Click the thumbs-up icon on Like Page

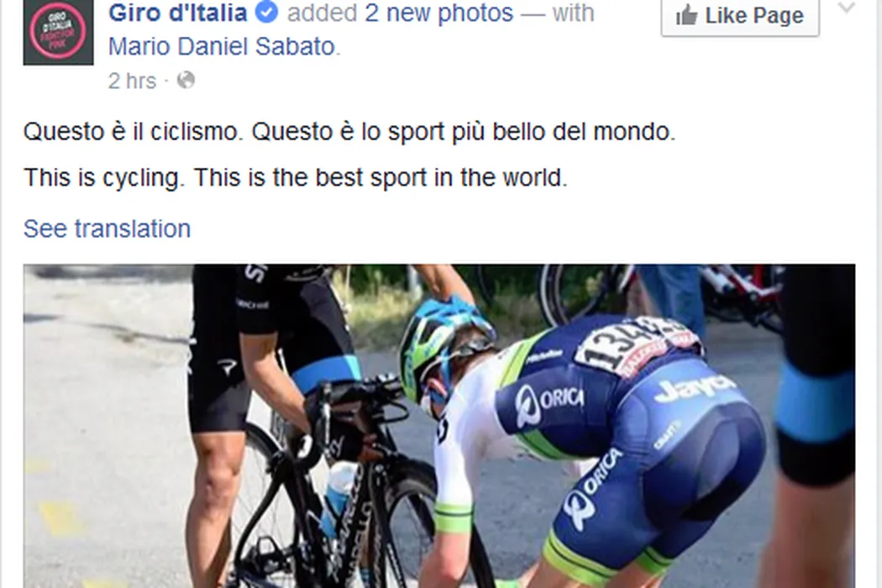(x=686, y=15)
